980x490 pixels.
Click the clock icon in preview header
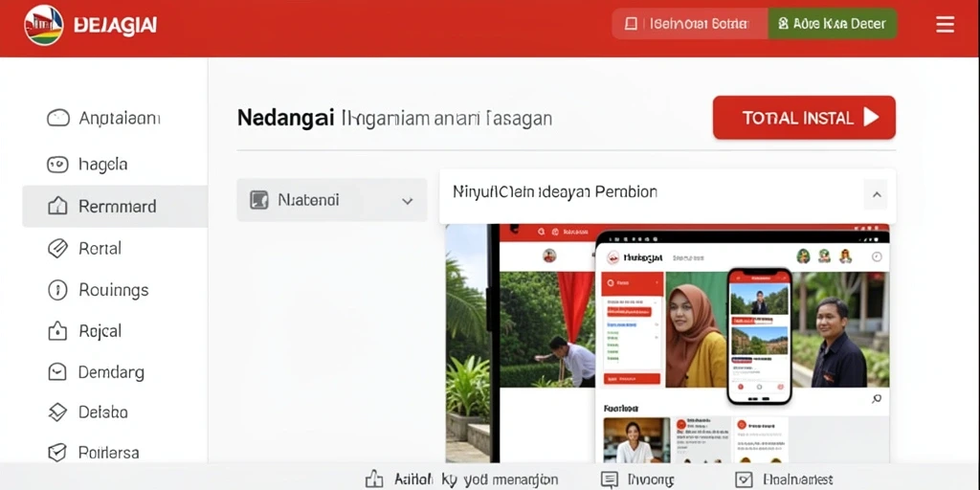pyautogui.click(x=877, y=256)
